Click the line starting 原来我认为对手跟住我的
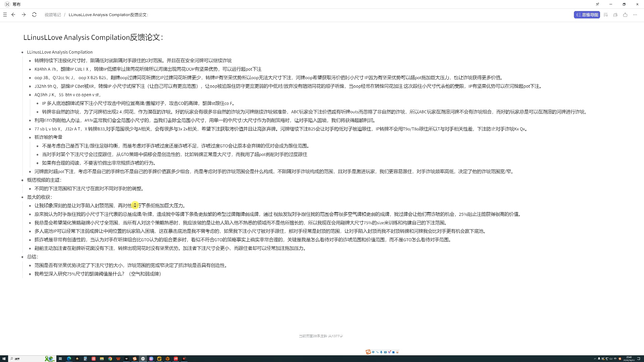 278,214
